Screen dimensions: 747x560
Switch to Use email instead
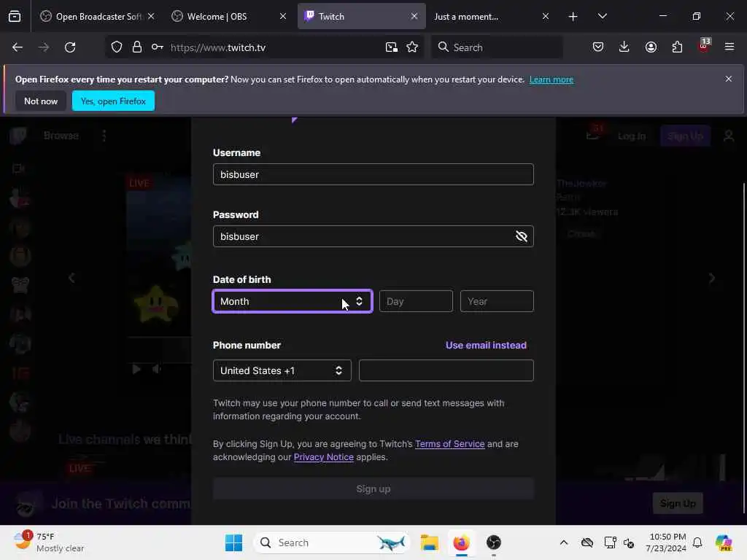(x=486, y=345)
